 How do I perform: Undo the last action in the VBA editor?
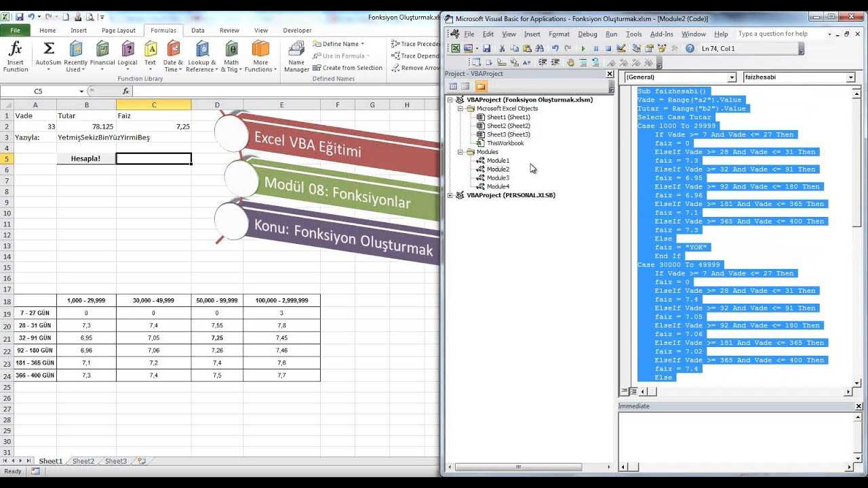[555, 48]
